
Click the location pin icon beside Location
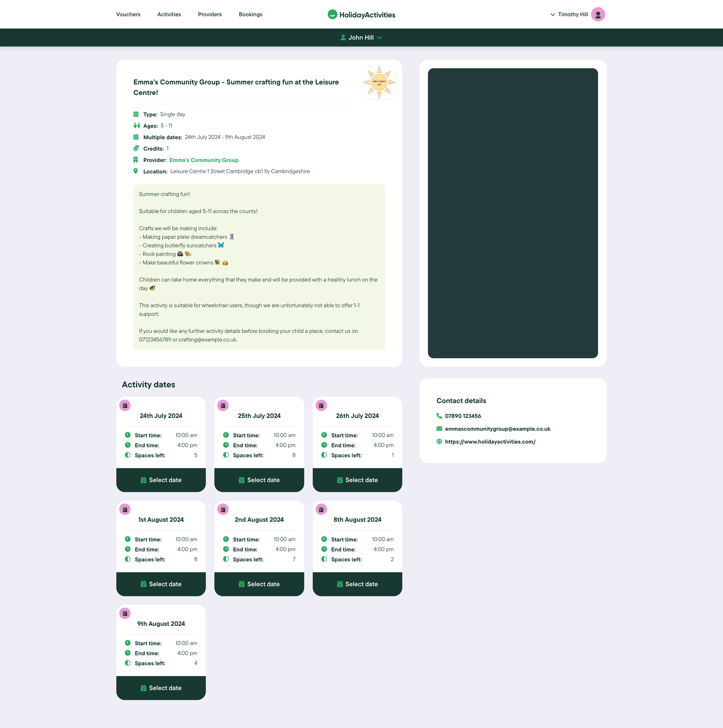(136, 171)
